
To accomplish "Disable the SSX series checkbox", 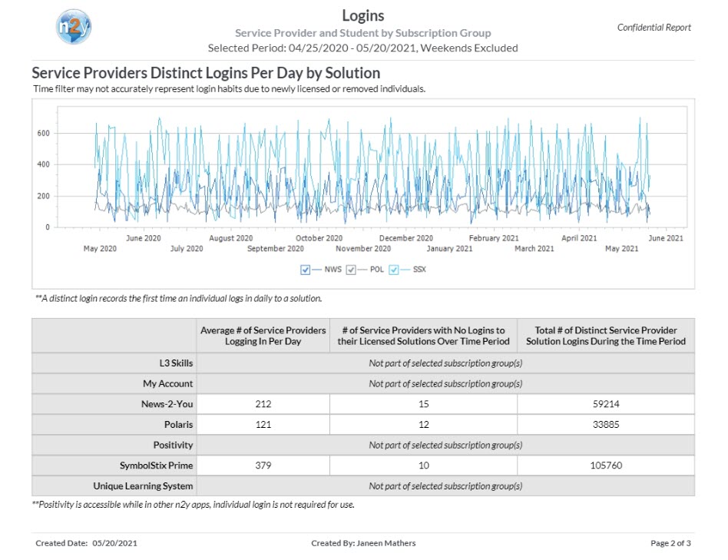I will point(394,270).
